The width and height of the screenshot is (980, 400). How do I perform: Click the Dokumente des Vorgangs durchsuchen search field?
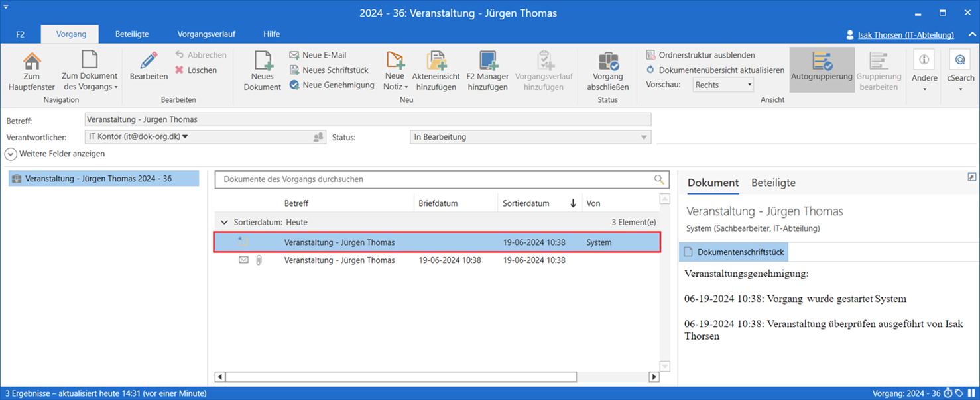click(434, 179)
